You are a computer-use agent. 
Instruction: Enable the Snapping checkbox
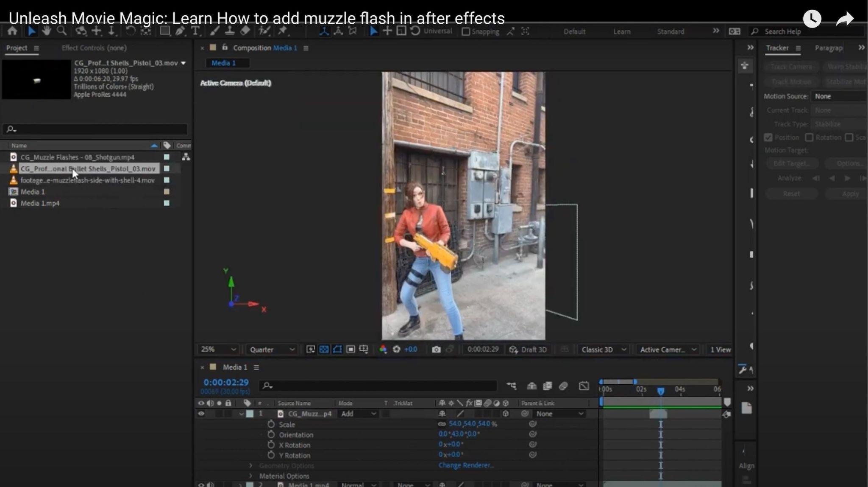click(x=466, y=32)
